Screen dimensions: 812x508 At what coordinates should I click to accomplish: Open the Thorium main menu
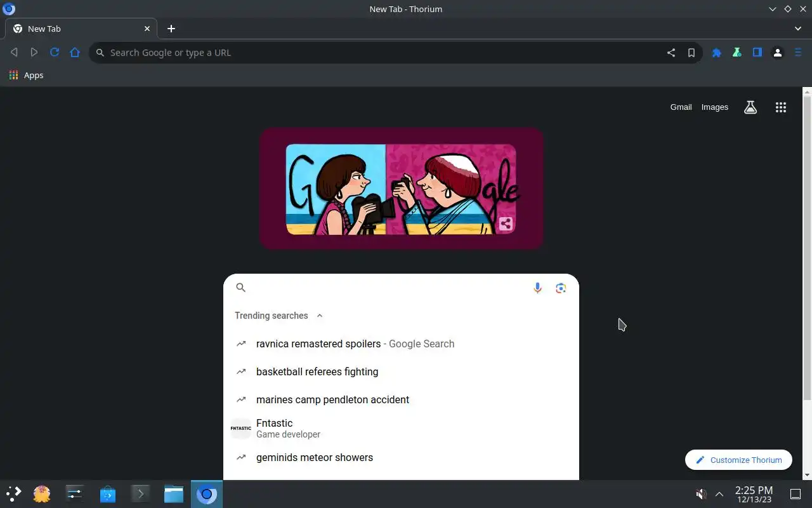tap(798, 53)
